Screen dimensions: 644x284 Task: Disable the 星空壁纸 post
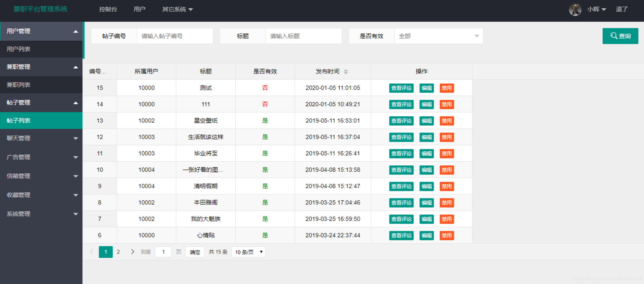(x=447, y=121)
